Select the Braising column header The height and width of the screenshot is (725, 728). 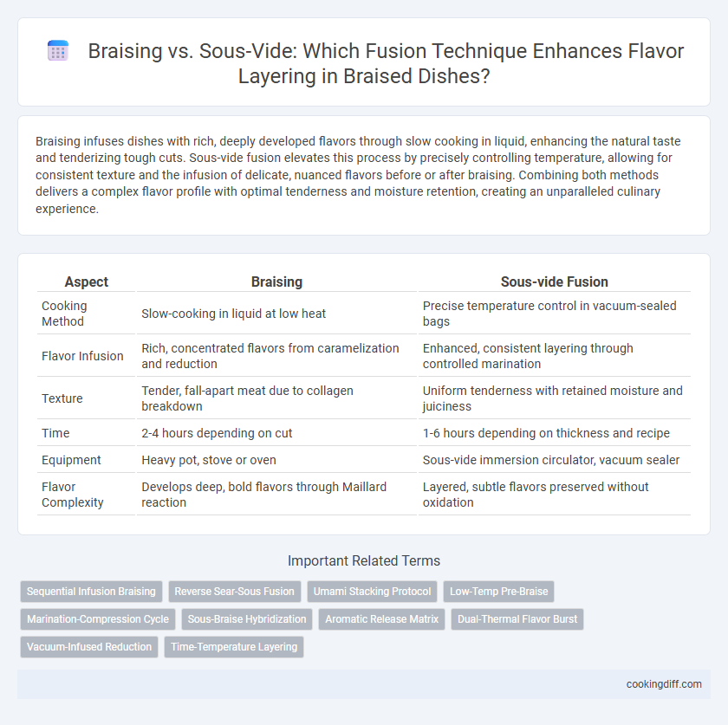(x=276, y=282)
